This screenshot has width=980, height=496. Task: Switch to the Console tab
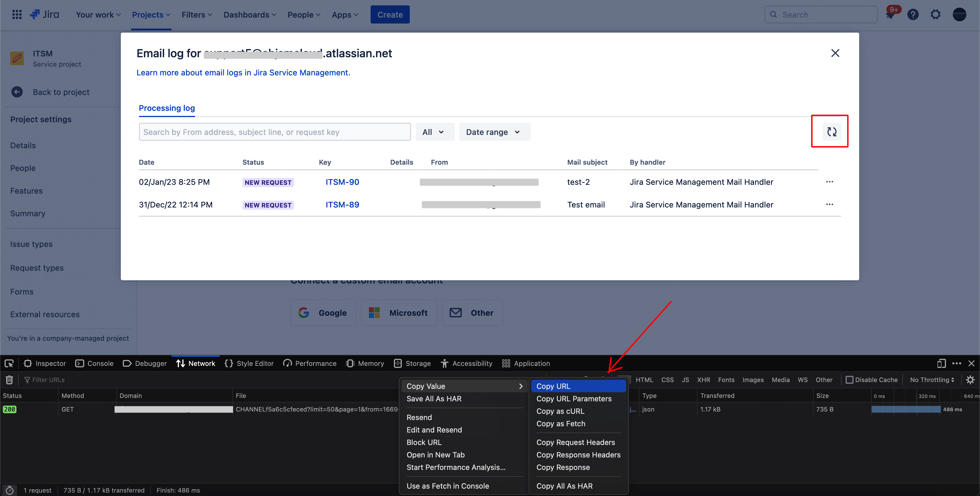pos(94,364)
